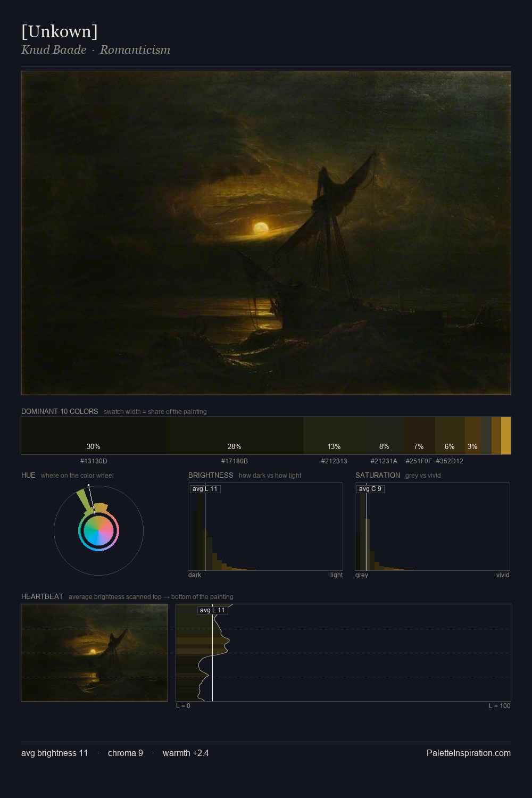532x798 pixels.
Task: Click 'avg L 11' tag in Brightness chart
Action: coord(205,489)
